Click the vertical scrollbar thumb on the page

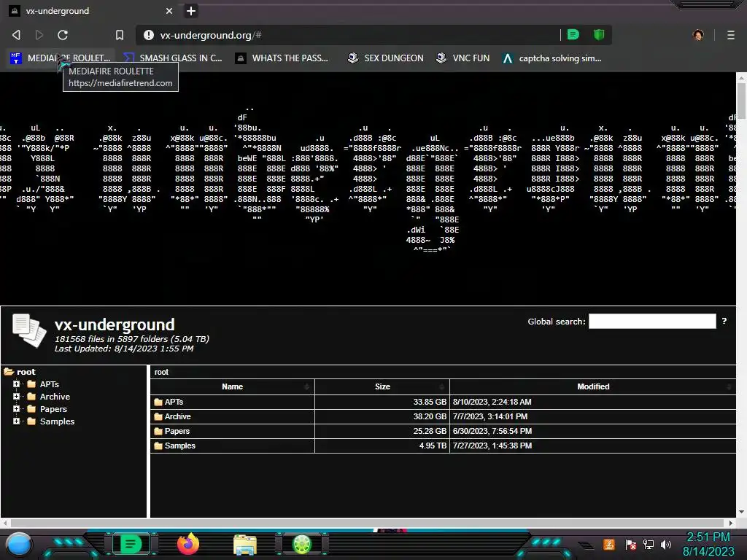[x=741, y=99]
